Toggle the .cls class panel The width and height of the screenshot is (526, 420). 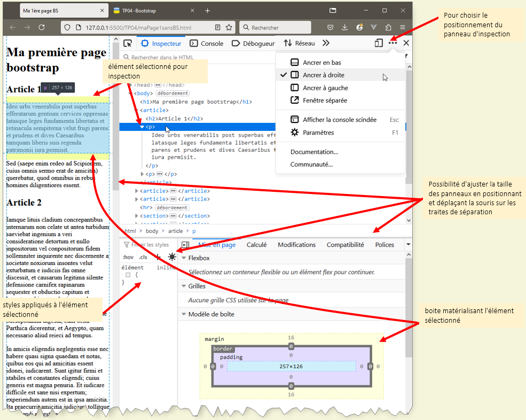(143, 257)
